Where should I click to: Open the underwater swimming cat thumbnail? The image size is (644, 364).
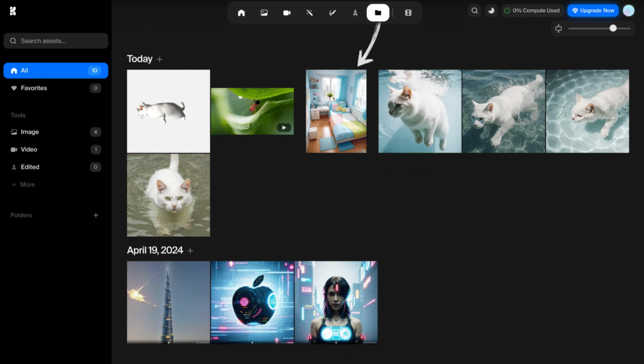pos(419,111)
